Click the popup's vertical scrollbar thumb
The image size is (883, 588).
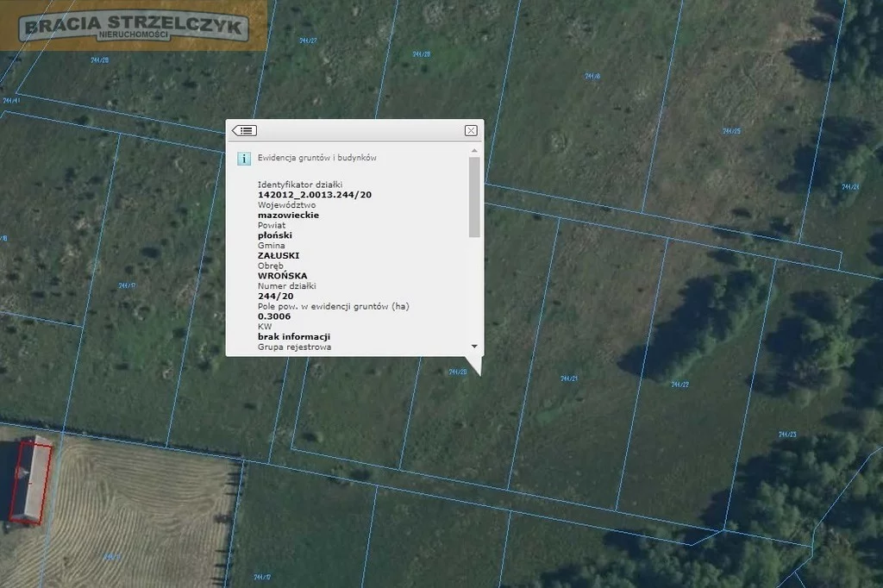coord(473,197)
